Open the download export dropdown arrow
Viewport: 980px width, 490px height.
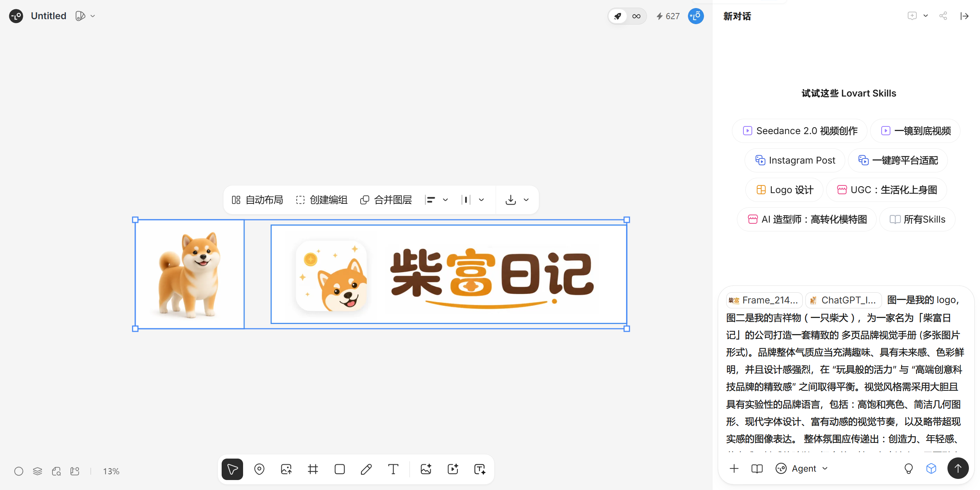coord(526,200)
